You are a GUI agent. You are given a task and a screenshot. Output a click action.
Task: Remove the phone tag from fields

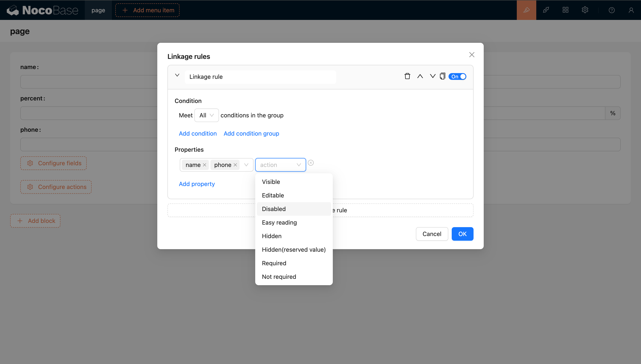[x=235, y=165]
